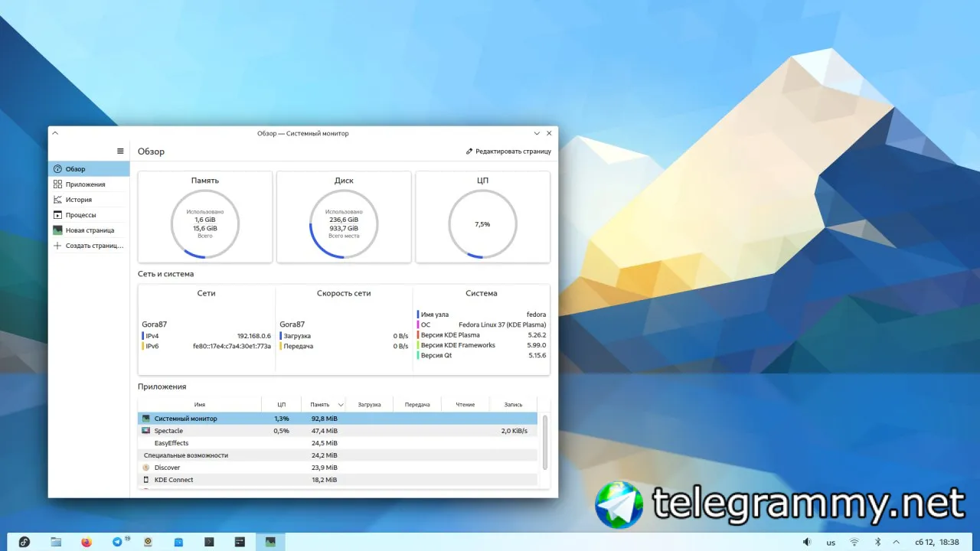
Task: Click the Spectacle write rate 2,0 KiB/s
Action: tap(514, 431)
